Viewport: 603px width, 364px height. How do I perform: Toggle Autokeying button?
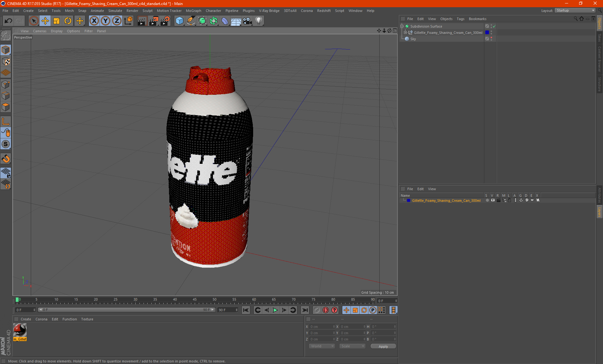[326, 310]
